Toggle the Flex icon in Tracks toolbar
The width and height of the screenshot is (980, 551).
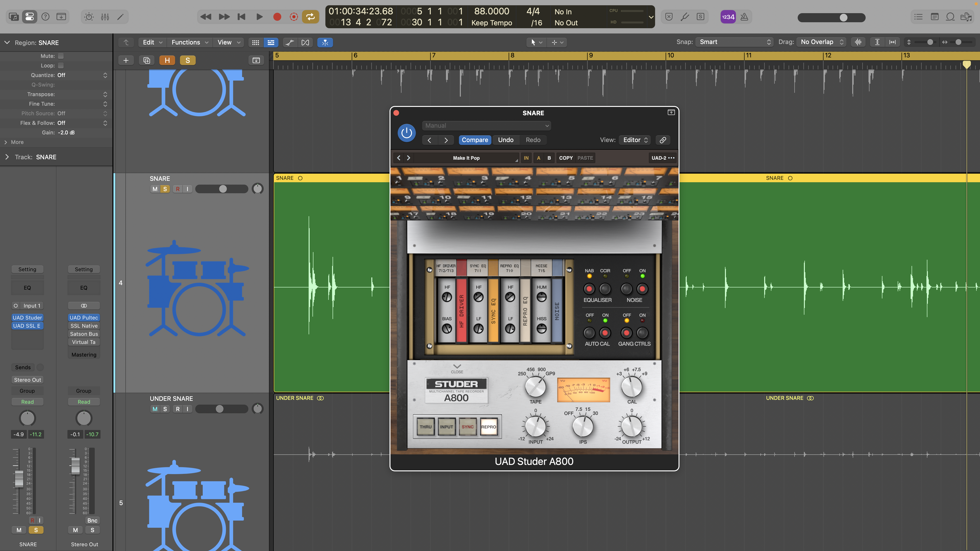(305, 42)
